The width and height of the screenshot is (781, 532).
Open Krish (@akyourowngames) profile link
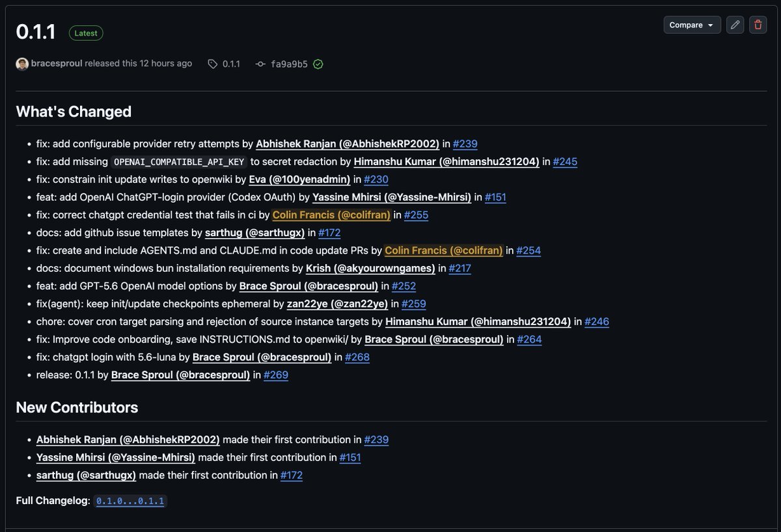pos(371,268)
